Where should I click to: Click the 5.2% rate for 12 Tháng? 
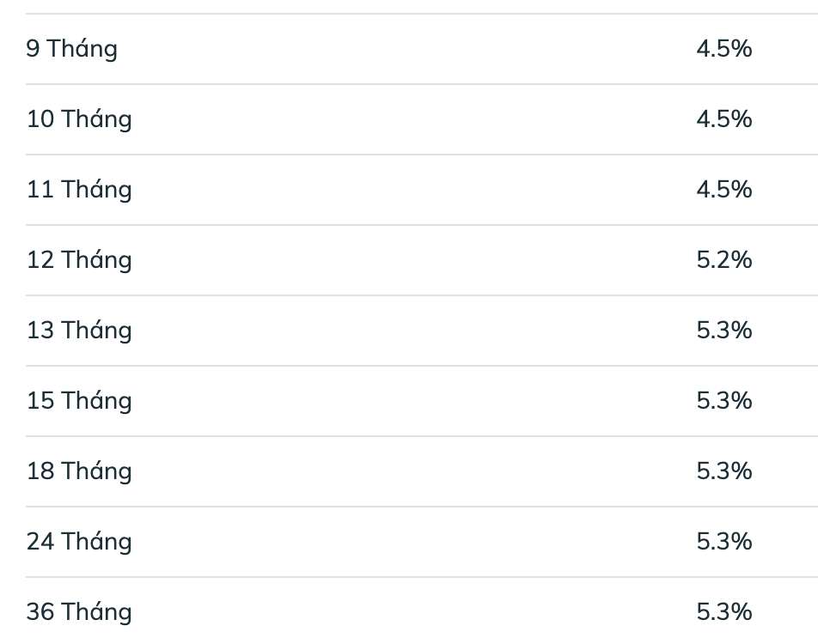723,260
